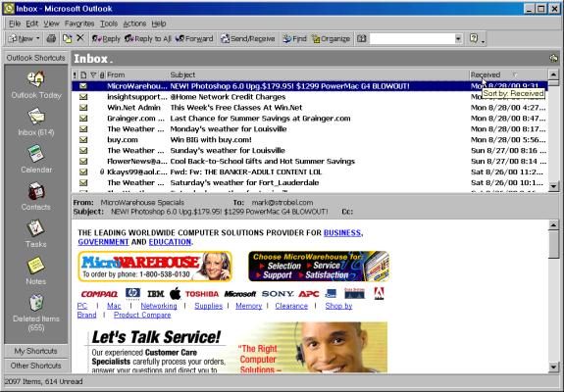Sort by the message icon column header

(83, 75)
